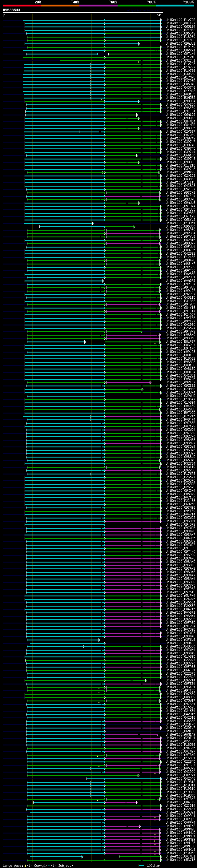Click the cyan ~100% identity legend bar
The image size is (197, 868).
175,6
